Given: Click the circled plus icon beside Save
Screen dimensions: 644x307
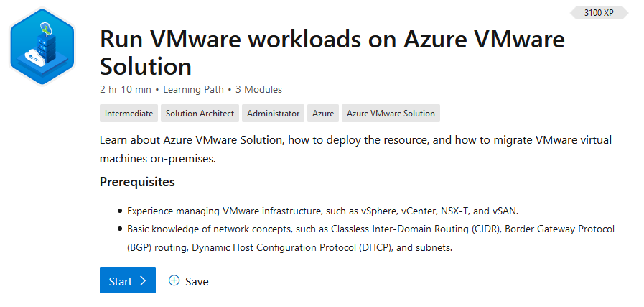Looking at the screenshot, I should tap(174, 280).
